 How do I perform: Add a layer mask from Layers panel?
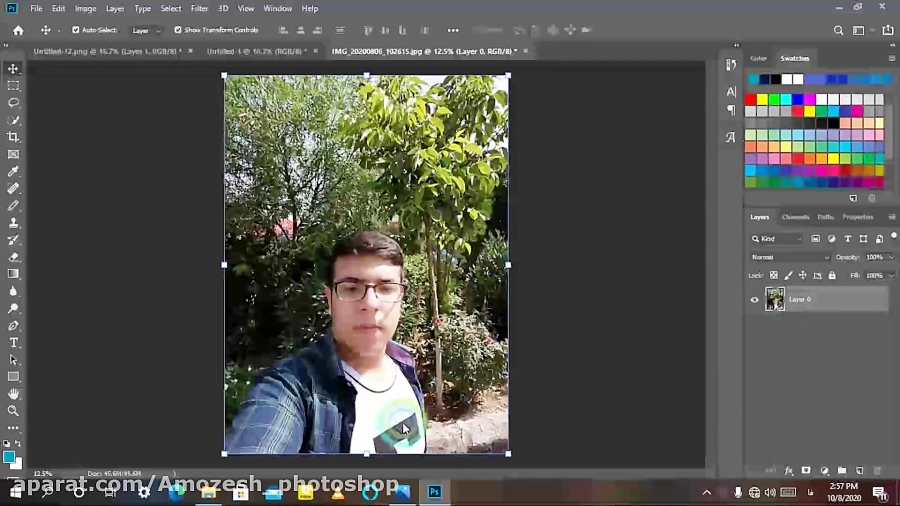click(x=807, y=470)
